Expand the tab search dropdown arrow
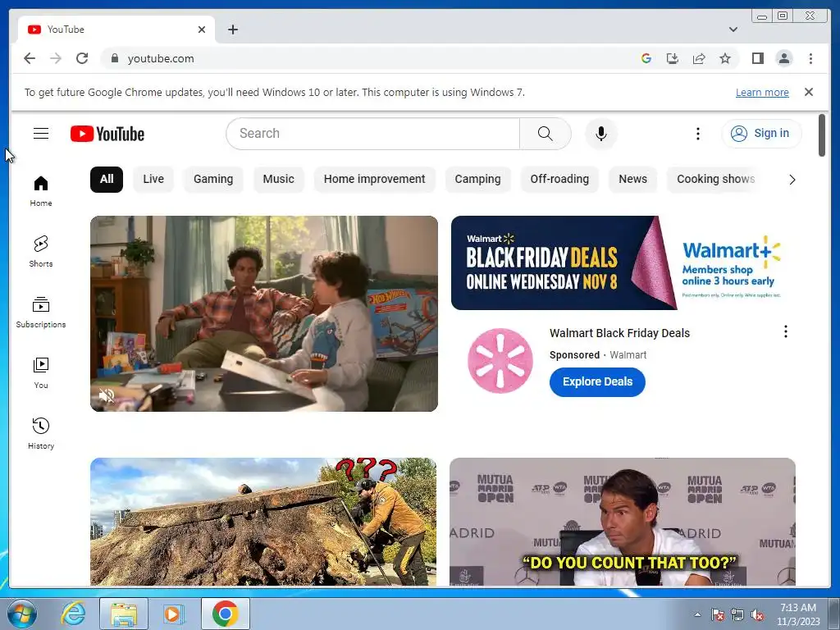This screenshot has height=630, width=840. coord(733,30)
